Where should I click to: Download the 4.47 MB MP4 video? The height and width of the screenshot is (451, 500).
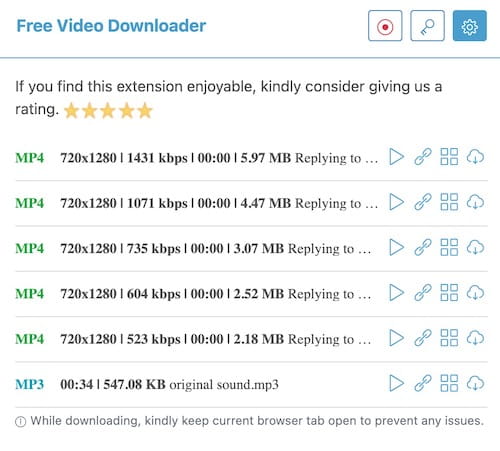tap(475, 202)
